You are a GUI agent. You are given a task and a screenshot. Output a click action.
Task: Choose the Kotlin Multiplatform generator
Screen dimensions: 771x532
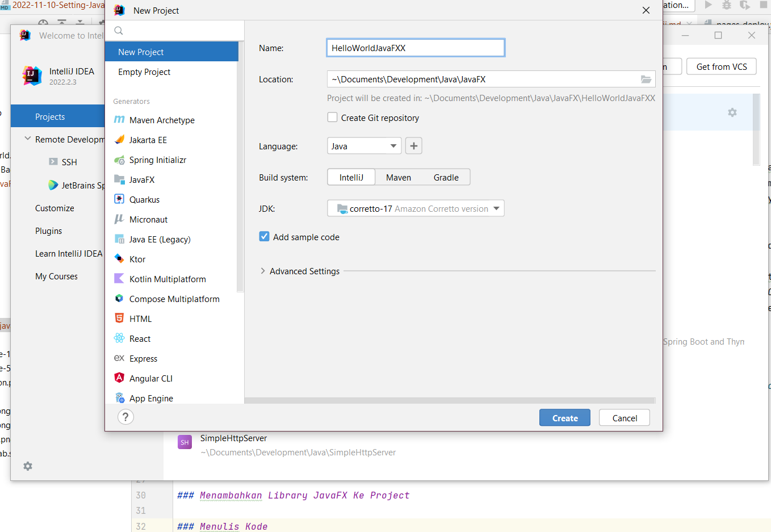pyautogui.click(x=171, y=279)
